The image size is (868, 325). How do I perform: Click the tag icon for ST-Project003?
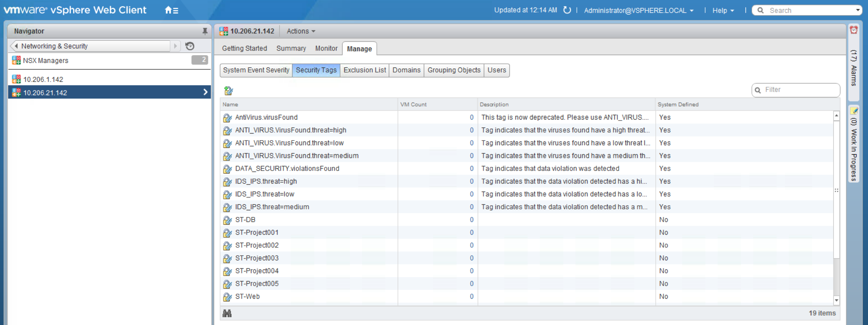click(228, 259)
